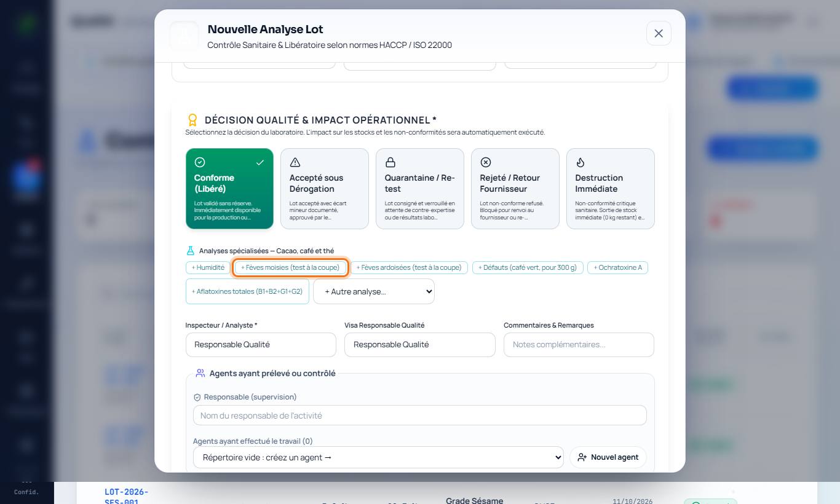This screenshot has height=504, width=840.
Task: Click the flask icon beside Analyses spécialisées
Action: [x=191, y=251]
